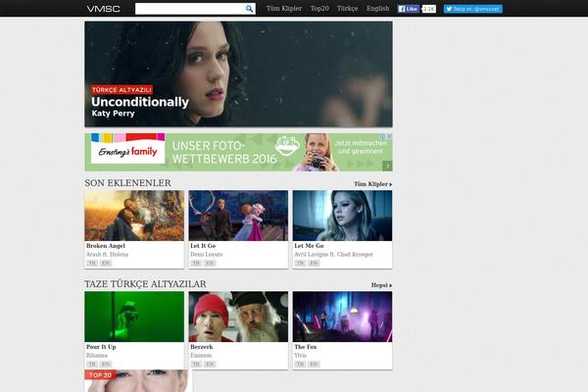This screenshot has height=392, width=588.
Task: Click the Facebook like count bubble
Action: click(429, 9)
